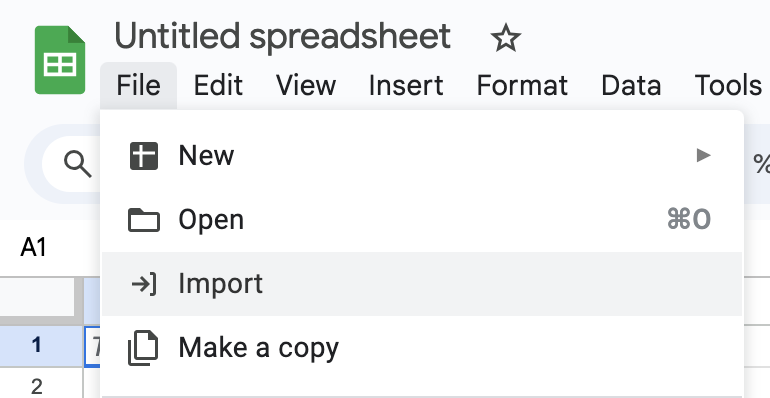The width and height of the screenshot is (770, 398).
Task: Open the Format menu
Action: [x=522, y=85]
